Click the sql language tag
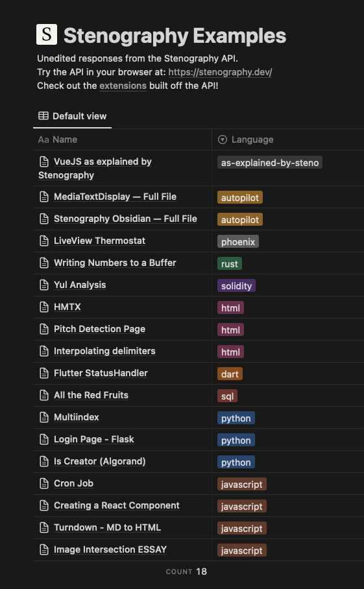This screenshot has width=364, height=589. tap(227, 396)
